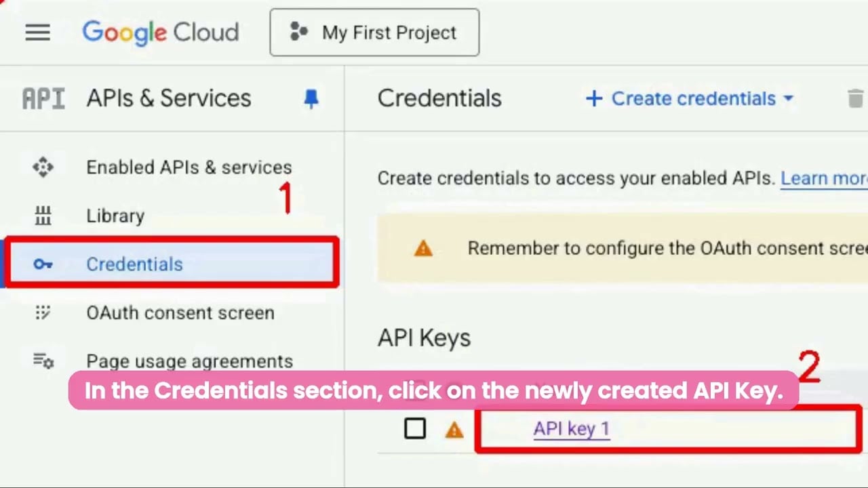Click the API icon in sidebar header

click(x=43, y=99)
